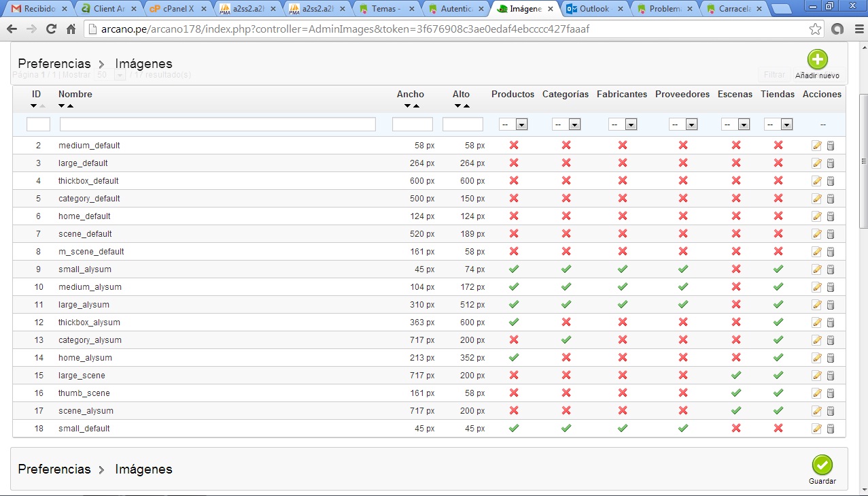Navigate back in the browser
Screen dimensions: 868x496
12,29
